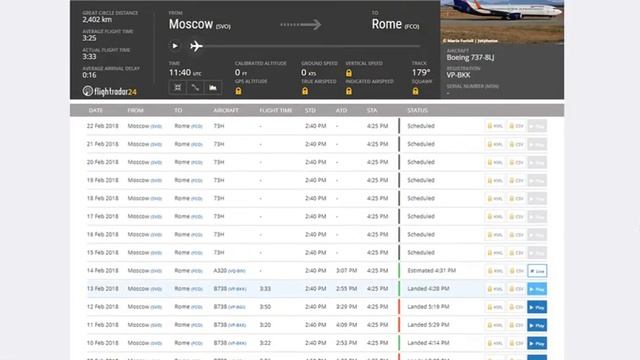Download CSV for 13 Feb 2018 flight

[x=516, y=289]
